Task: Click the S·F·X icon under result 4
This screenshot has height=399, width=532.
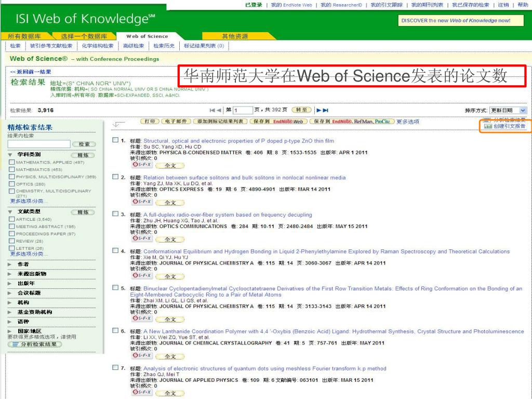Action: [x=142, y=275]
